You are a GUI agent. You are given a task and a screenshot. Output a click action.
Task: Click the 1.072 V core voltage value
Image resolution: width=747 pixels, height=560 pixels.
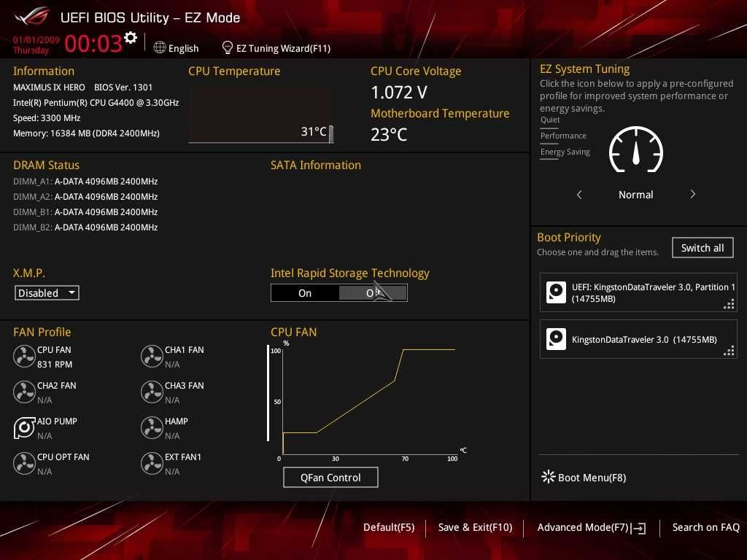tap(399, 93)
